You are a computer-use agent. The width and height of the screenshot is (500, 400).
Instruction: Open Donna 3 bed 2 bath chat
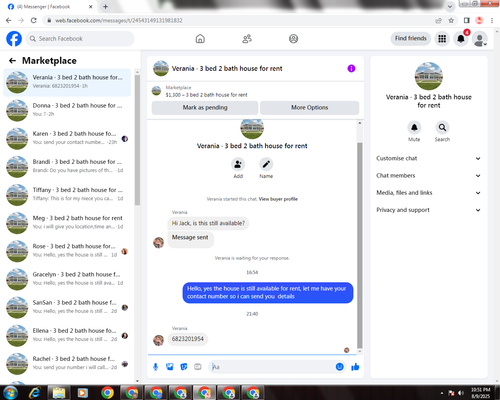click(67, 110)
